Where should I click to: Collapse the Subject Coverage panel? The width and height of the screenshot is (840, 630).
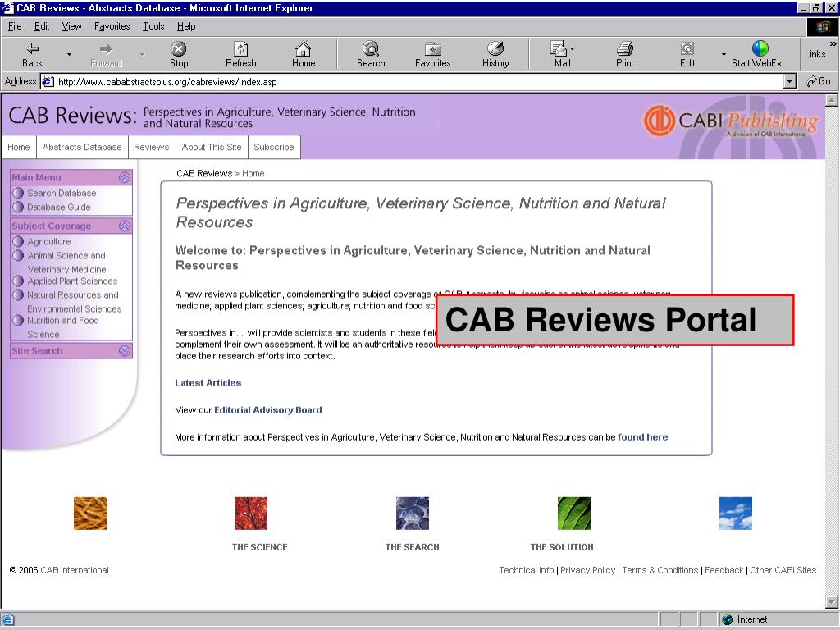coord(125,226)
